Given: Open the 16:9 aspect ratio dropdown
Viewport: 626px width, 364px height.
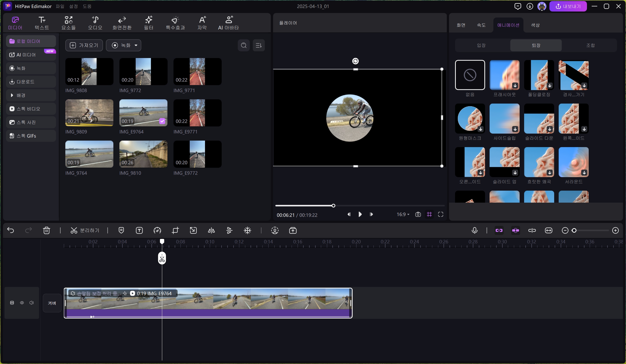Looking at the screenshot, I should (403, 214).
